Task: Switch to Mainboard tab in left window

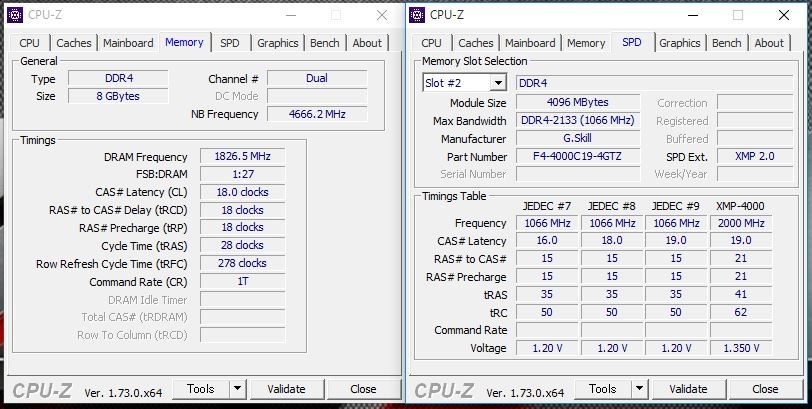Action: coord(128,43)
